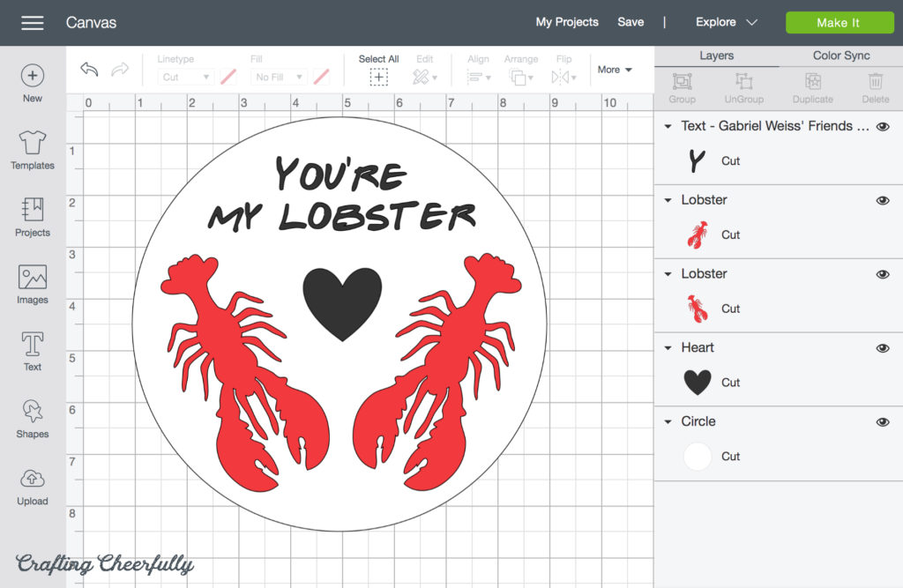Screen dimensions: 903x588
Task: Click the Group icon
Action: click(x=682, y=81)
